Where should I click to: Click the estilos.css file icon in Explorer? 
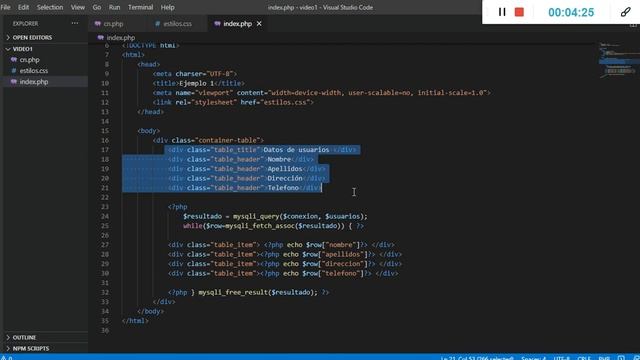(14, 71)
